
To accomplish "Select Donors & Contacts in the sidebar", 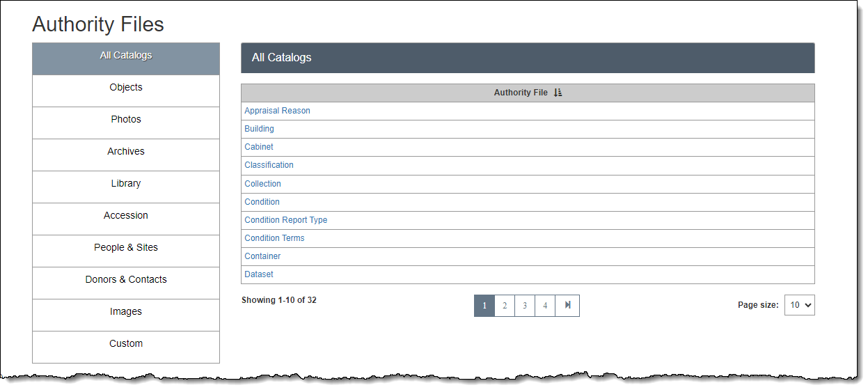I will point(126,280).
